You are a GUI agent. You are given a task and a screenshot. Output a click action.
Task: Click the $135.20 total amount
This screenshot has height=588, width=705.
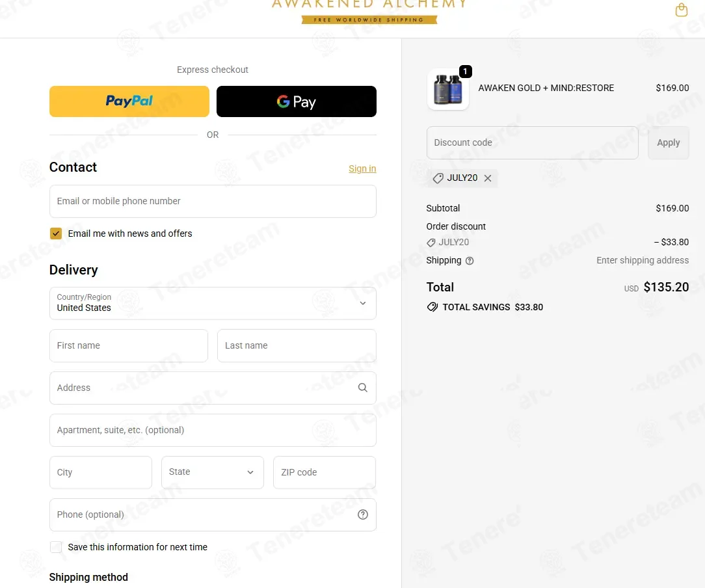click(666, 287)
